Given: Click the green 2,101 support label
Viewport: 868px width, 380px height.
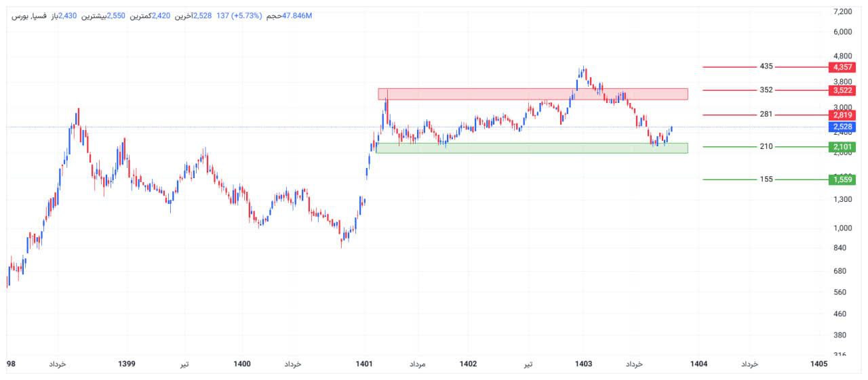Looking at the screenshot, I should [842, 146].
